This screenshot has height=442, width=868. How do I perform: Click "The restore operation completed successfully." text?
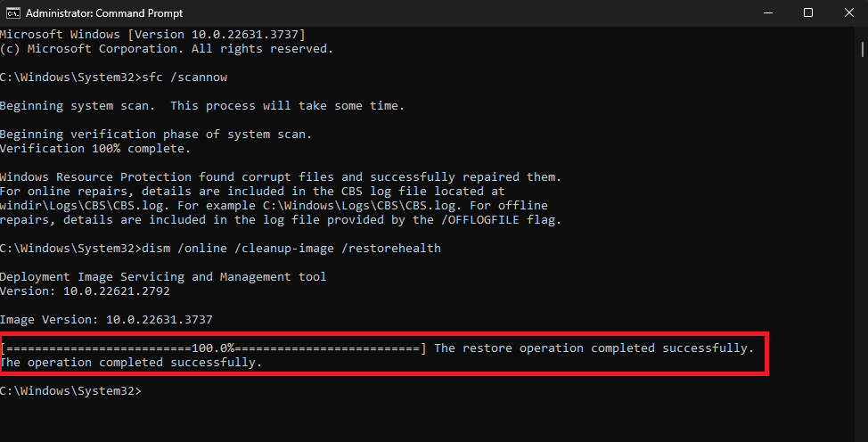594,348
